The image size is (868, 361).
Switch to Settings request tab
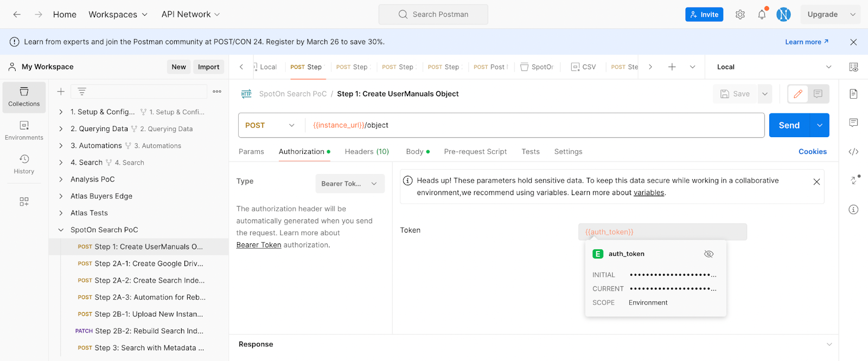[x=568, y=152]
